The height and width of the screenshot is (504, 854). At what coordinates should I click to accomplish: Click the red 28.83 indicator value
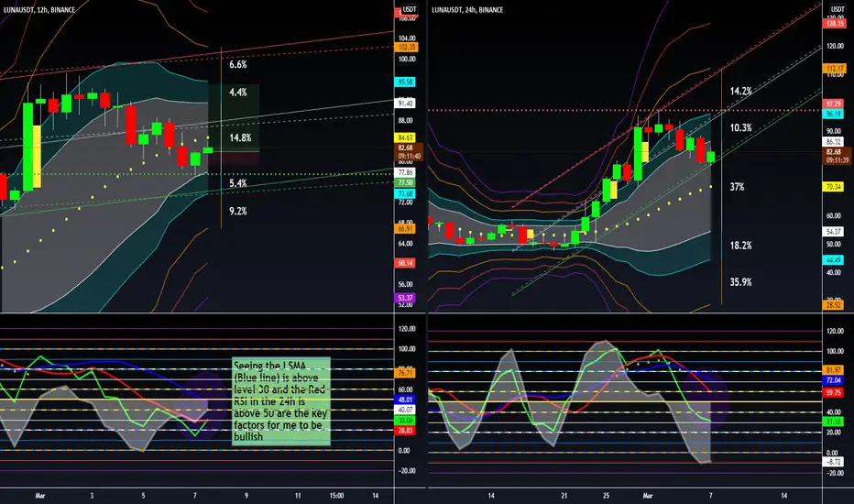point(406,431)
